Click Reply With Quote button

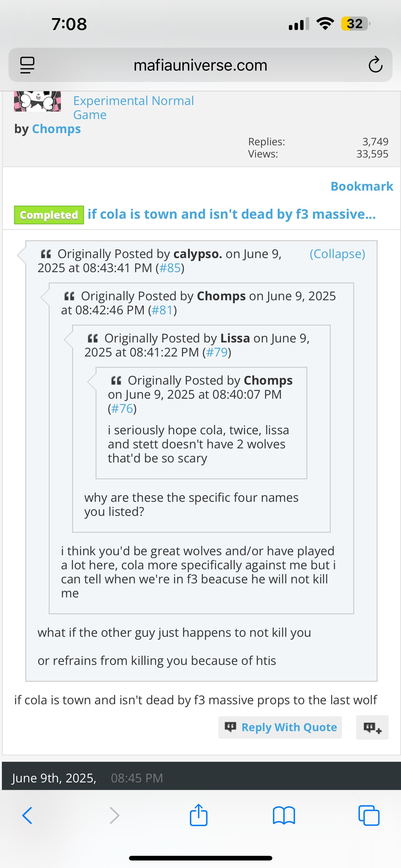coord(280,727)
